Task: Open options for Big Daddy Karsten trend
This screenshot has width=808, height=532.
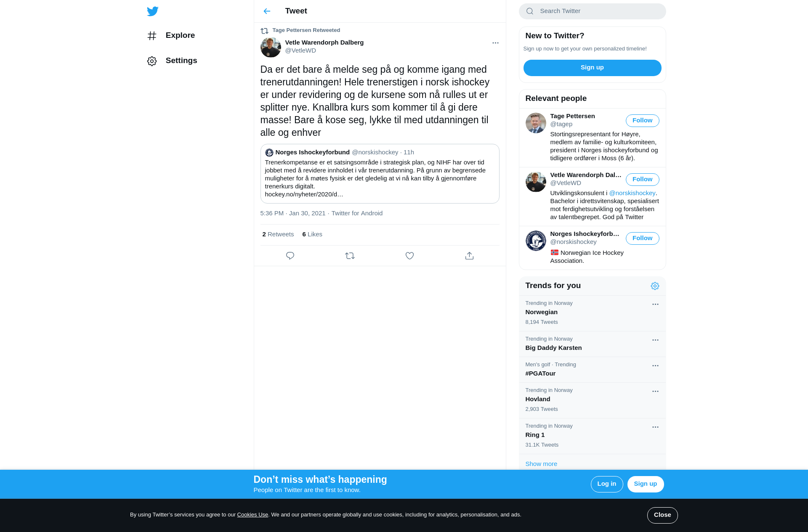Action: click(x=655, y=340)
